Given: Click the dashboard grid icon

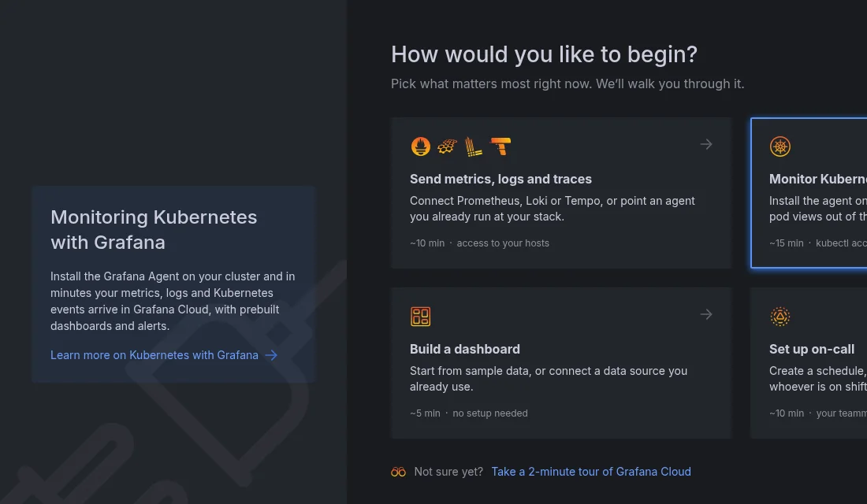Looking at the screenshot, I should [420, 317].
